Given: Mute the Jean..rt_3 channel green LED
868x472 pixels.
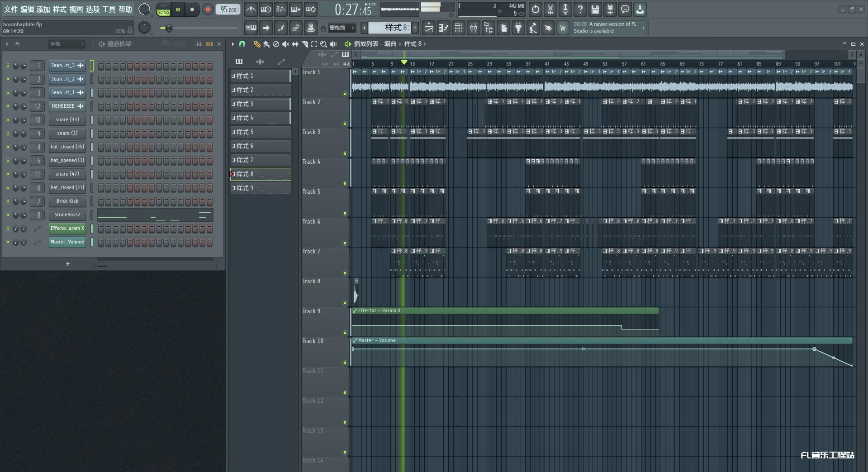Looking at the screenshot, I should 8,66.
